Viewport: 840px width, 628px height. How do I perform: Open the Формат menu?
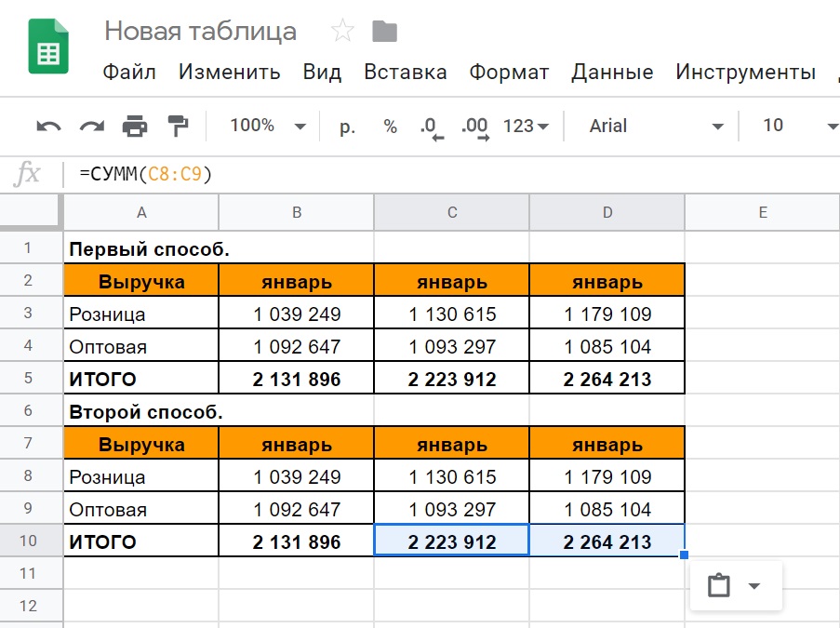click(509, 72)
